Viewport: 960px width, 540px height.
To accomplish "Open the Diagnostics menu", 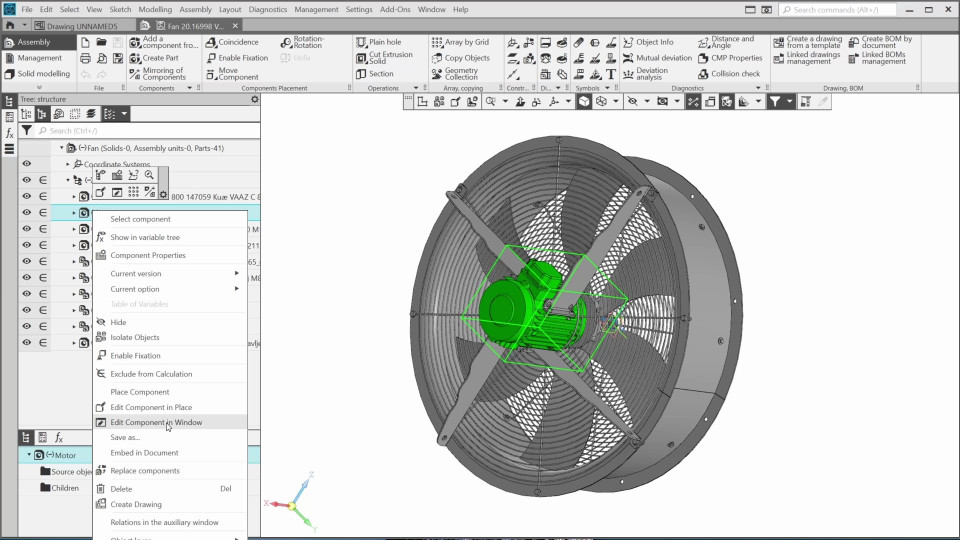I will [267, 9].
